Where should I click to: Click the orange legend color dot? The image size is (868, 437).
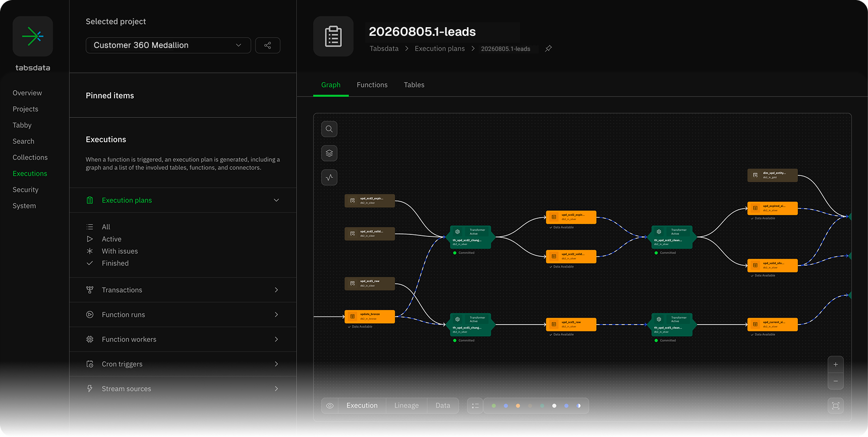click(x=518, y=406)
